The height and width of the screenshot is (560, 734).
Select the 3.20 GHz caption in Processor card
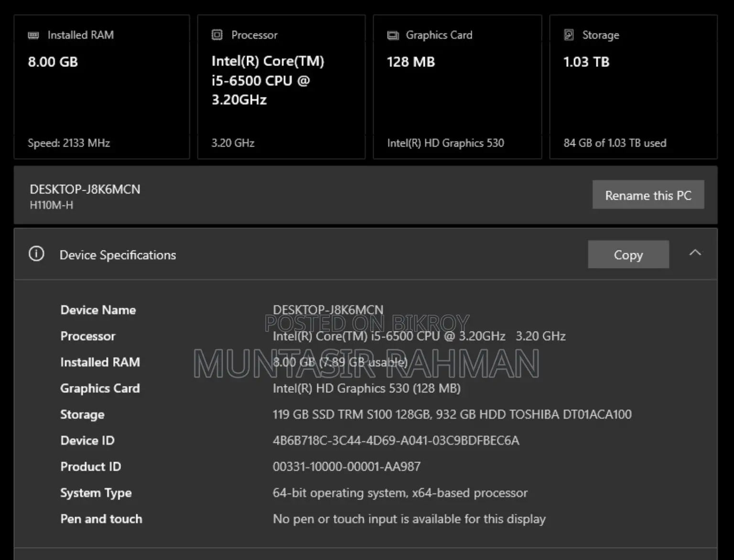pos(233,143)
